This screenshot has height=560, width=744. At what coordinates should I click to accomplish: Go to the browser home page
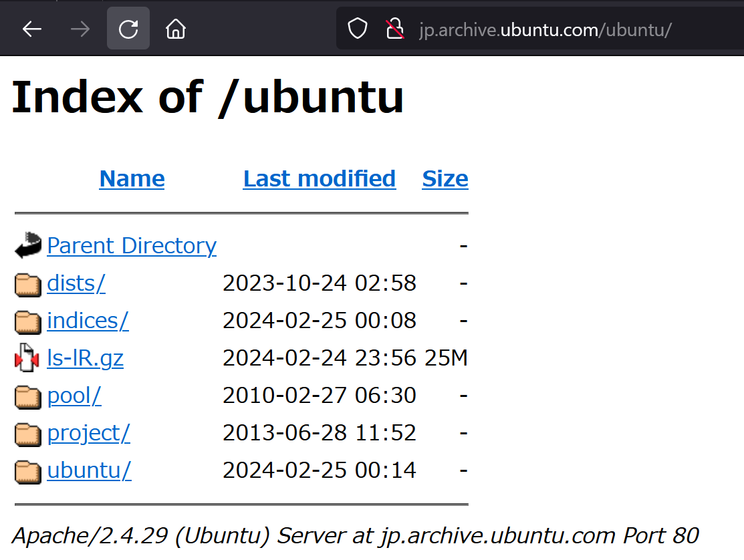click(x=176, y=29)
